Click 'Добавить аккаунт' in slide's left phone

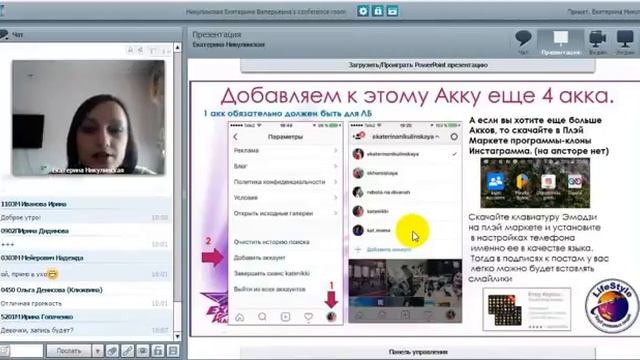[260, 258]
